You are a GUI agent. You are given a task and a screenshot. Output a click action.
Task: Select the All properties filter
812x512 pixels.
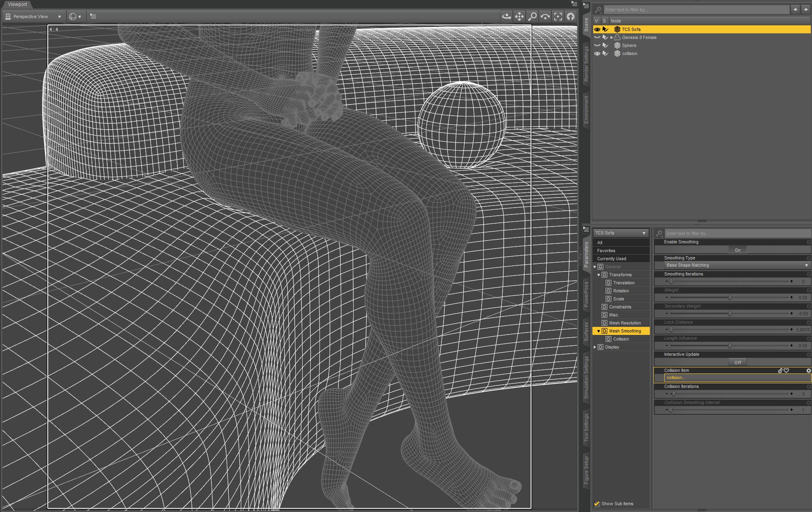(621, 243)
